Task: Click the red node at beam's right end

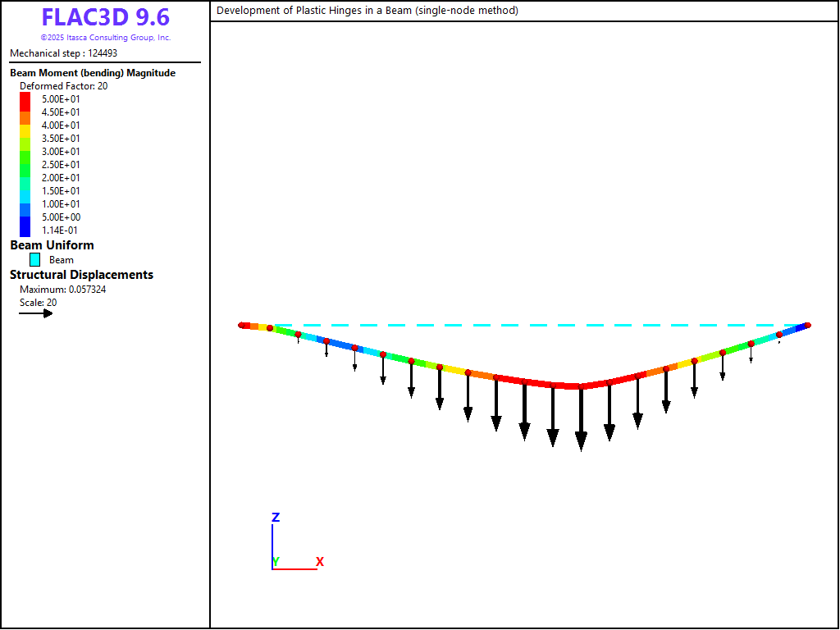Action: point(807,326)
